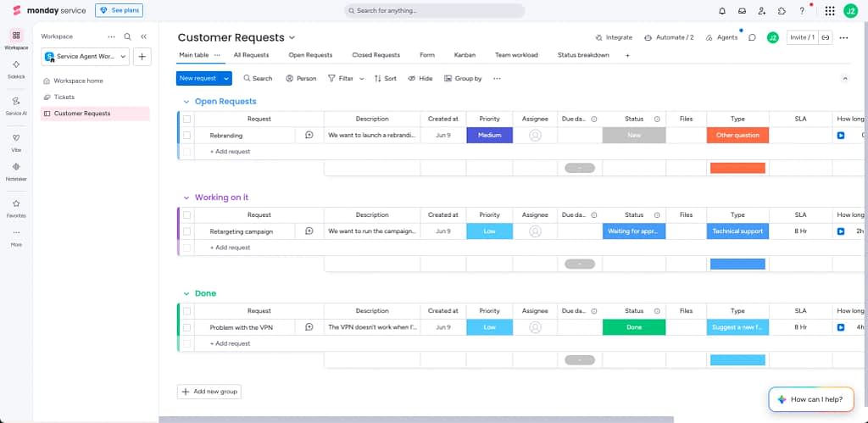
Task: Tick the Problem with the VPN checkbox
Action: click(x=187, y=327)
